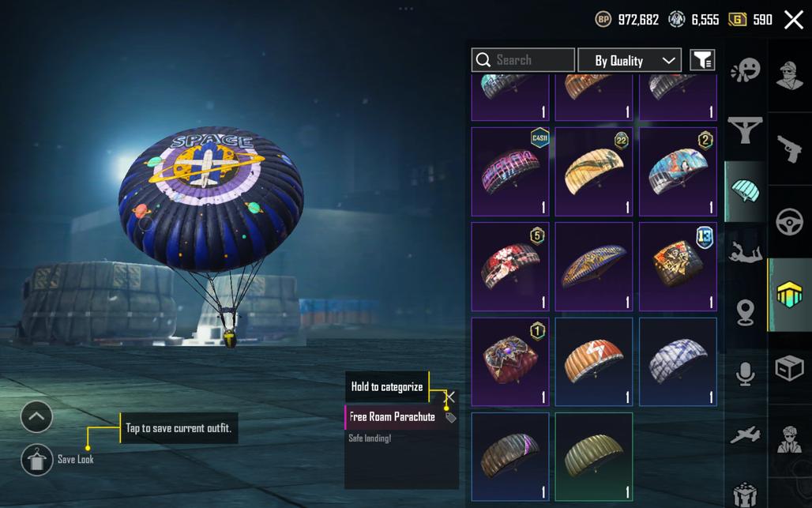Select the parachute with badge 22

594,171
